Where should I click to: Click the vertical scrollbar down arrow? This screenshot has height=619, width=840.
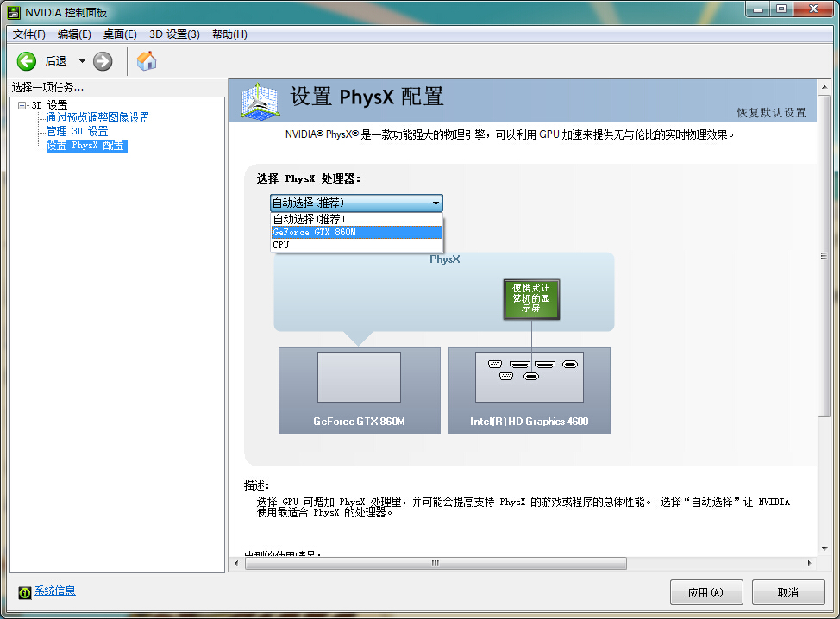pyautogui.click(x=824, y=549)
